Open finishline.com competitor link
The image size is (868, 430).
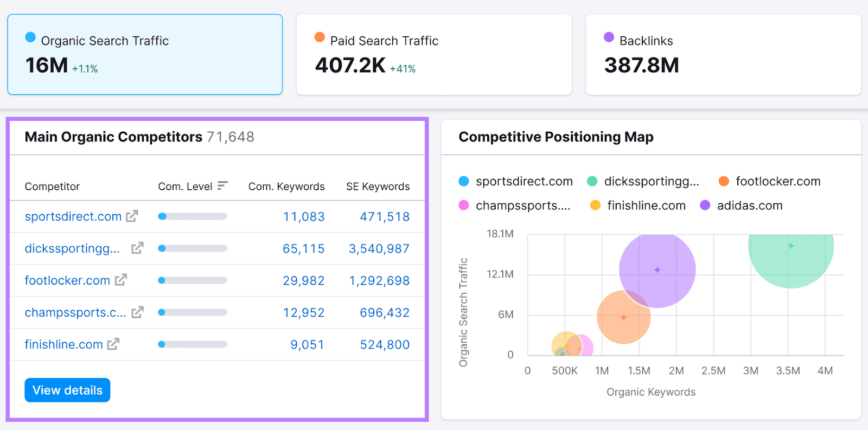click(64, 344)
